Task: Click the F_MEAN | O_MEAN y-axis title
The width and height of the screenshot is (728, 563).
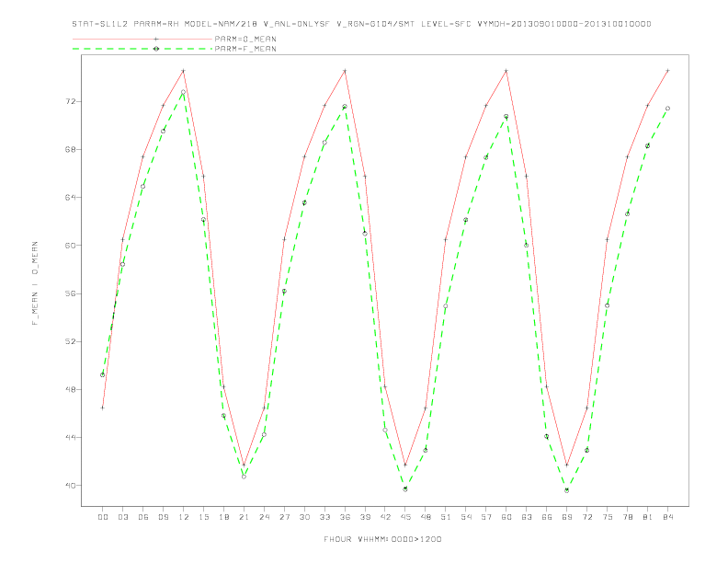Action: pos(35,283)
